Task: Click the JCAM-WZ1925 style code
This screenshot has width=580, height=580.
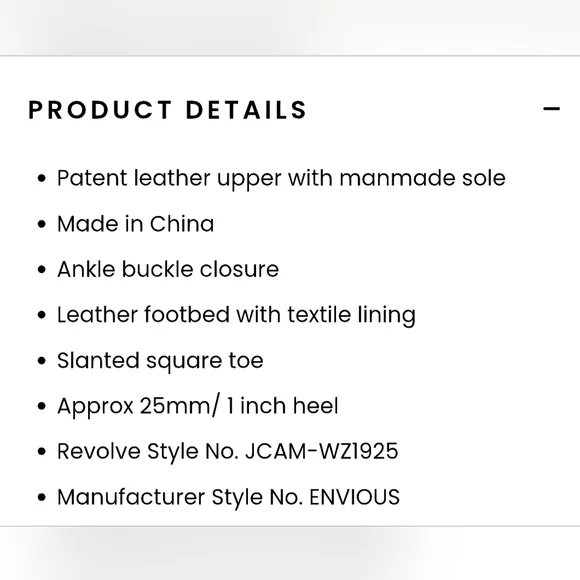Action: (x=321, y=451)
